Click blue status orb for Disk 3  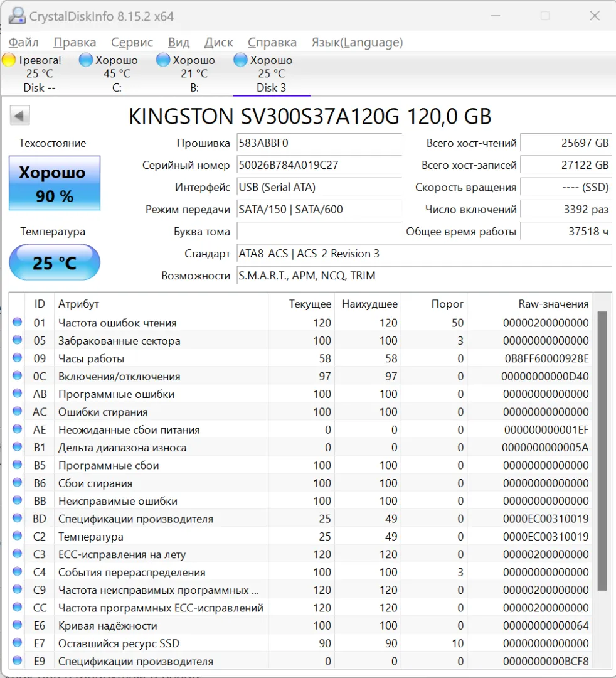241,60
